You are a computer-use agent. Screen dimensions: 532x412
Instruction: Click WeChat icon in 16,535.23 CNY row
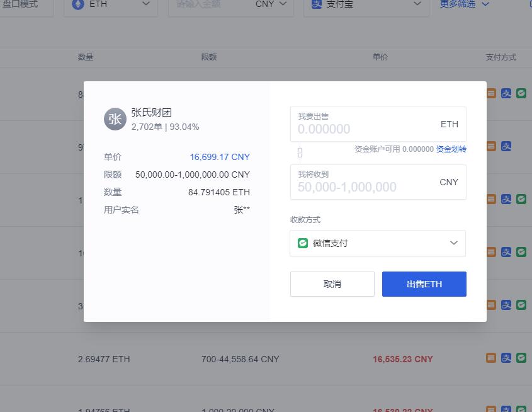521,358
